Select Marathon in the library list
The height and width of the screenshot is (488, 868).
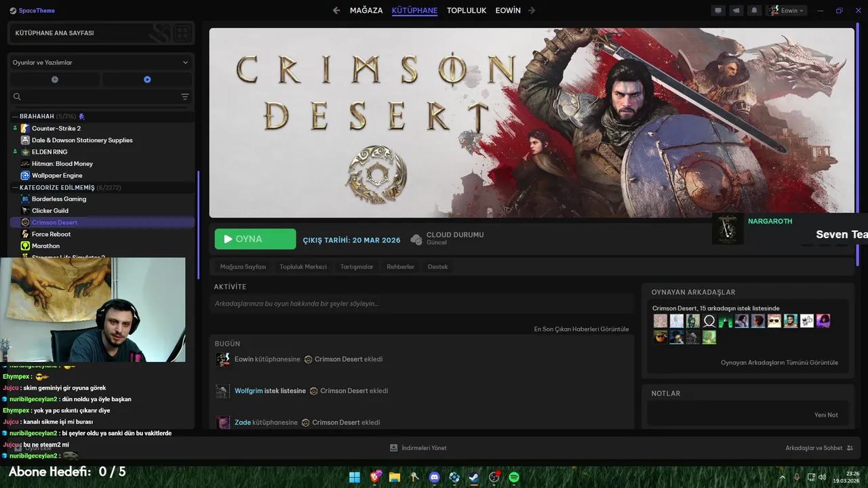point(45,246)
